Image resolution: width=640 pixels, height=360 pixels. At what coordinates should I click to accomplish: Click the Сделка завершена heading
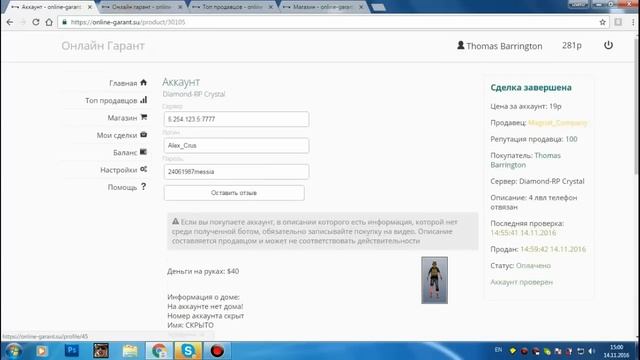(531, 87)
